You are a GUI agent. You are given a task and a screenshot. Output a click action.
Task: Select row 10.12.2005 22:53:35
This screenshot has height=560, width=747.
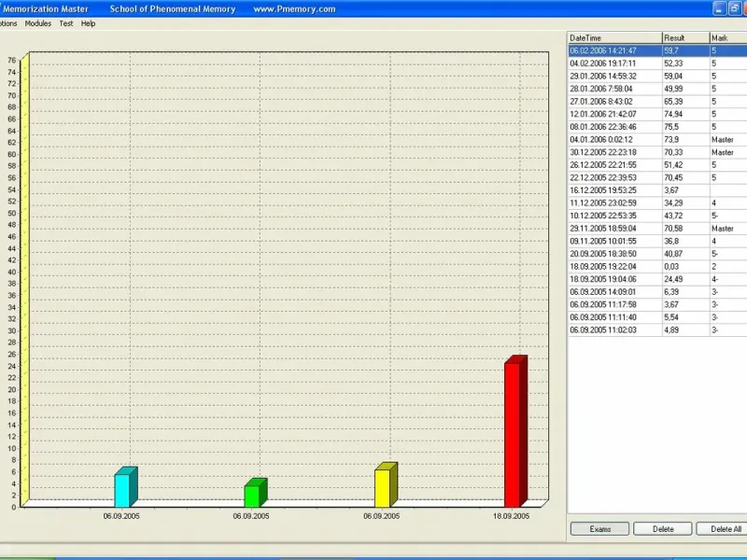coord(657,216)
